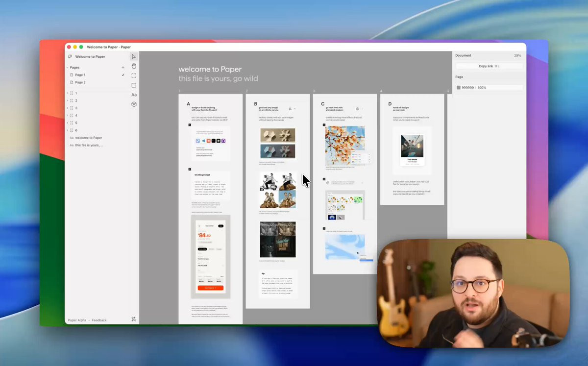Click the 999999 hex color field
This screenshot has height=366, width=588.
pos(468,88)
